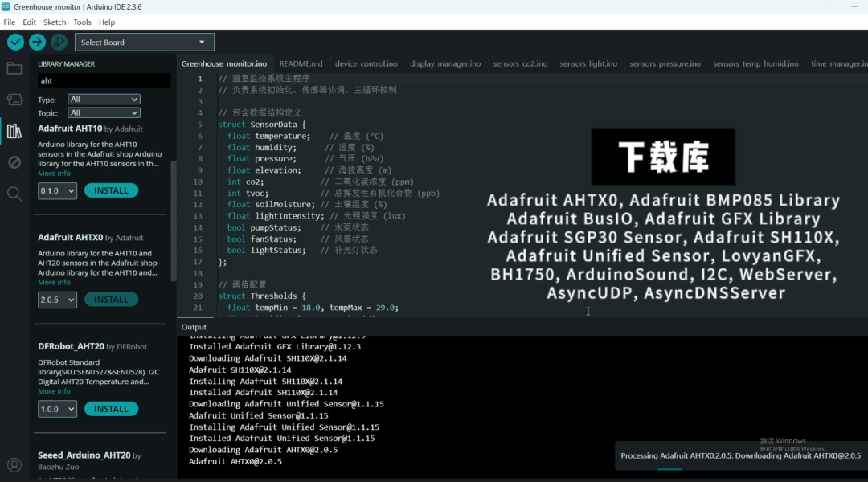Open the library Topic filter dropdown
Image resolution: width=868 pixels, height=482 pixels.
104,113
